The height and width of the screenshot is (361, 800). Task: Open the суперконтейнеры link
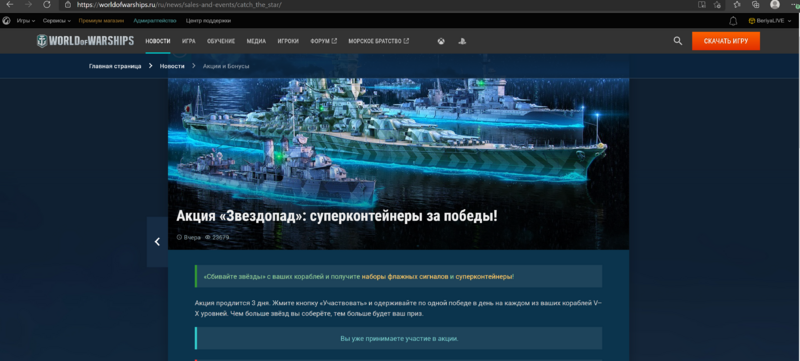coord(484,276)
